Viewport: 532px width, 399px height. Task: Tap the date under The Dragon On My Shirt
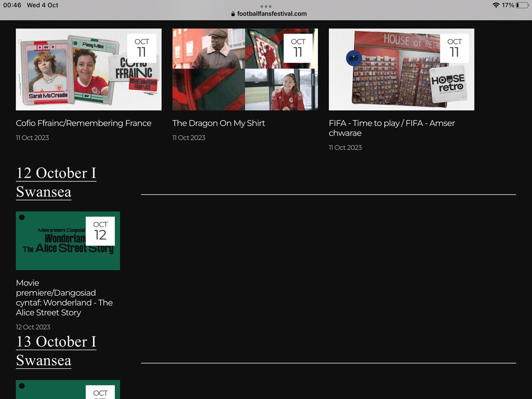[x=189, y=137]
